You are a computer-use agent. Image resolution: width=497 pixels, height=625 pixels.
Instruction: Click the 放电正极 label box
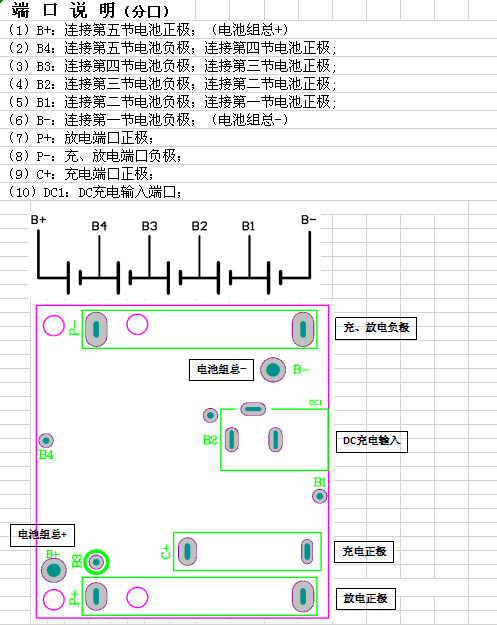pyautogui.click(x=365, y=599)
